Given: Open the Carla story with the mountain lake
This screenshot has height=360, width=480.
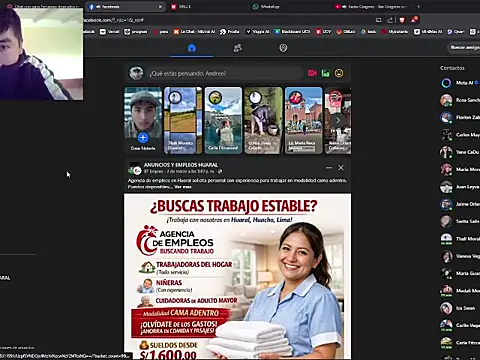Looking at the screenshot, I should 223,120.
